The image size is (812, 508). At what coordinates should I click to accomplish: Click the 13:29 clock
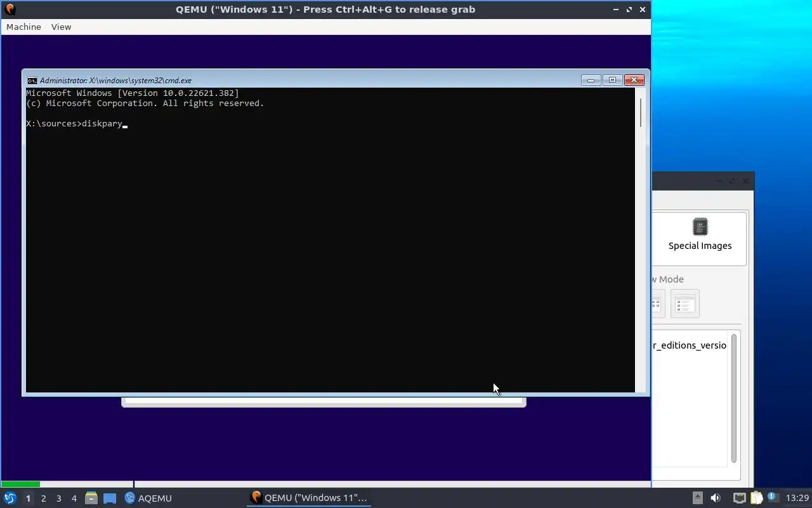click(x=797, y=498)
